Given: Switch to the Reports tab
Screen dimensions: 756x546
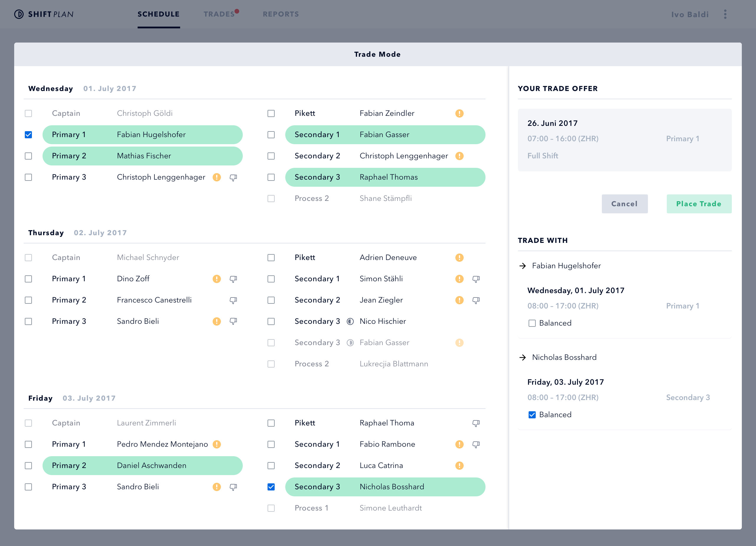Looking at the screenshot, I should (x=281, y=14).
